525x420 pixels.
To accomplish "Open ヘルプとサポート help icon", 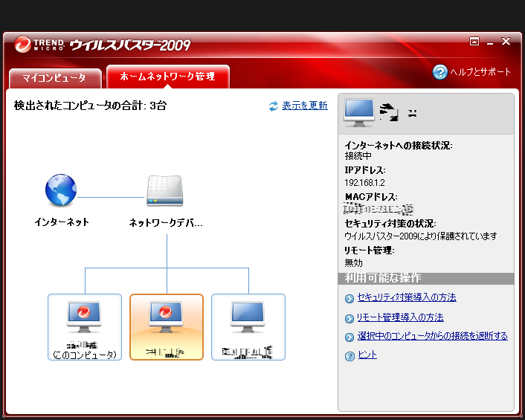I will pyautogui.click(x=440, y=72).
